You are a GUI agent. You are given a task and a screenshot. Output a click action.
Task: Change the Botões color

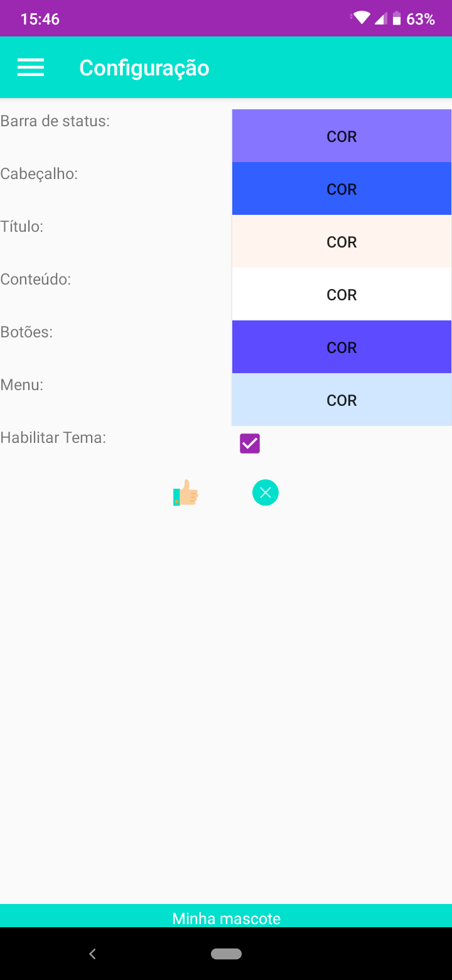[x=342, y=347]
